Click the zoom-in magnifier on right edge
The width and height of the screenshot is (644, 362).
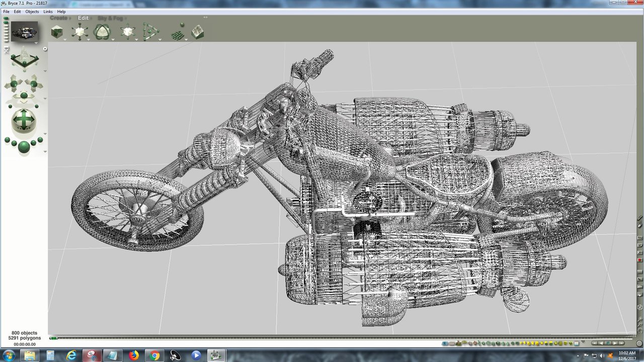640,319
